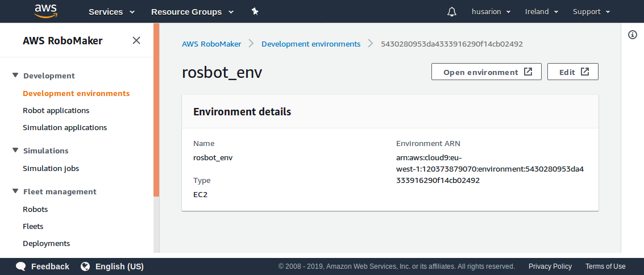Open the Privacy Policy link

[550, 266]
